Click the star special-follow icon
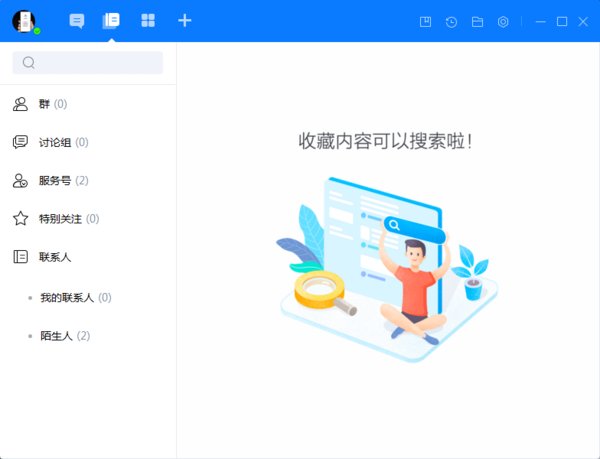 20,218
